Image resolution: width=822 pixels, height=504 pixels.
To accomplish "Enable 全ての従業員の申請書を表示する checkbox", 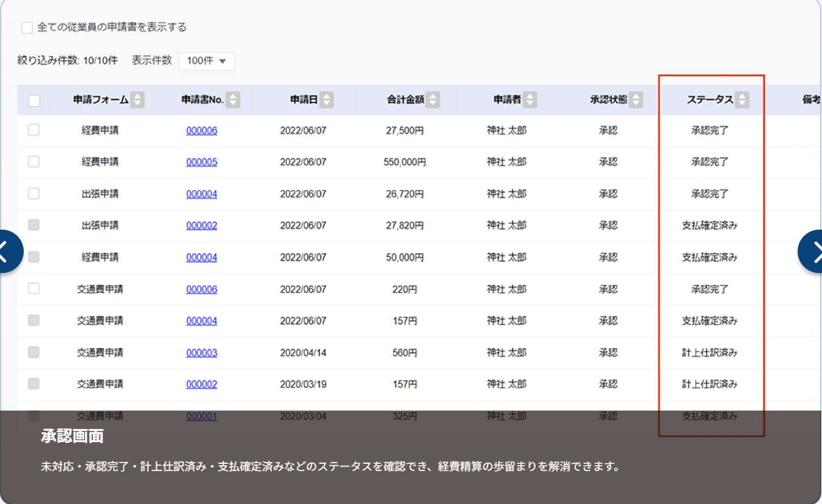I will coord(27,28).
